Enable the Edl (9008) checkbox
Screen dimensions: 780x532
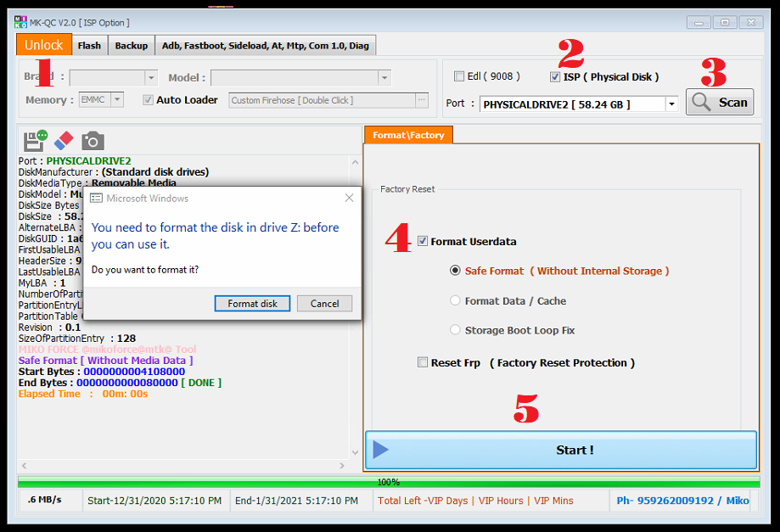(x=458, y=76)
